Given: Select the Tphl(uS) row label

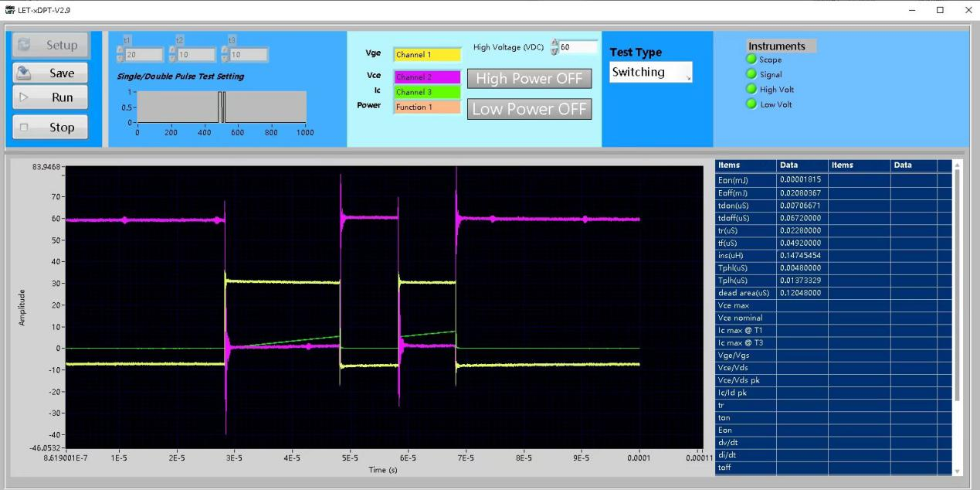Looking at the screenshot, I should pyautogui.click(x=746, y=267).
